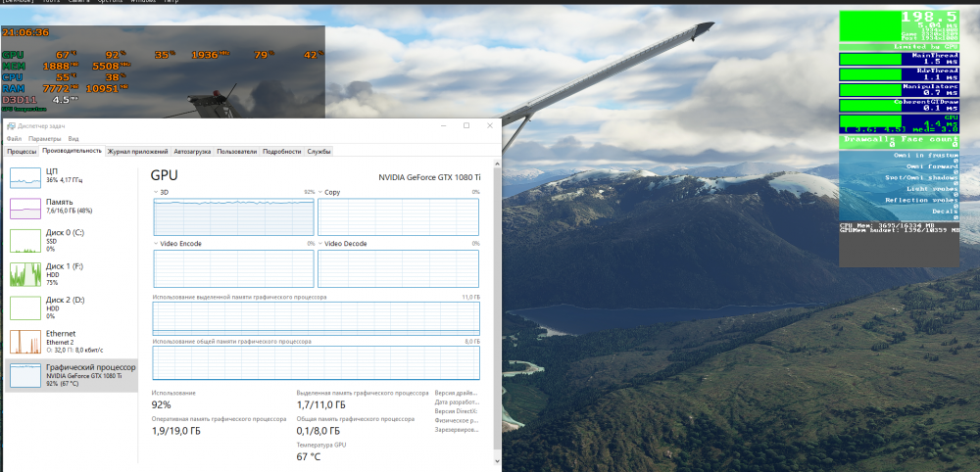Select Графический процессор item in sidebar
This screenshot has height=472, width=980.
pyautogui.click(x=71, y=375)
